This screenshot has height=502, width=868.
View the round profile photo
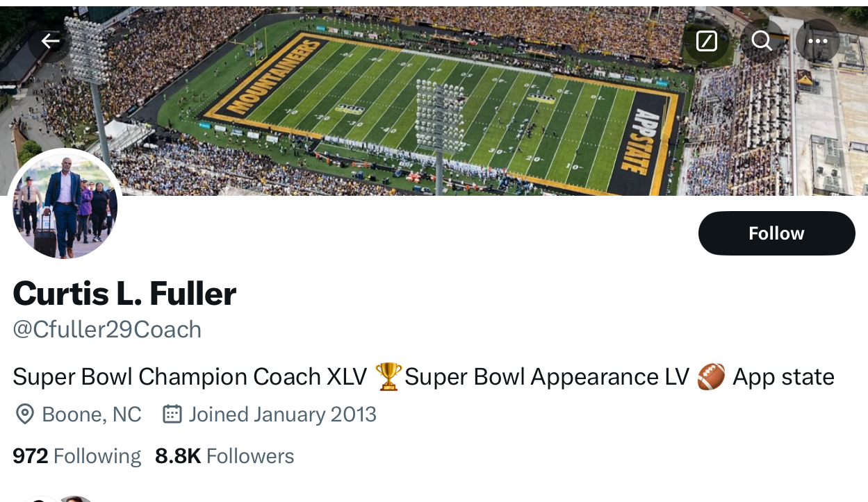(x=65, y=206)
